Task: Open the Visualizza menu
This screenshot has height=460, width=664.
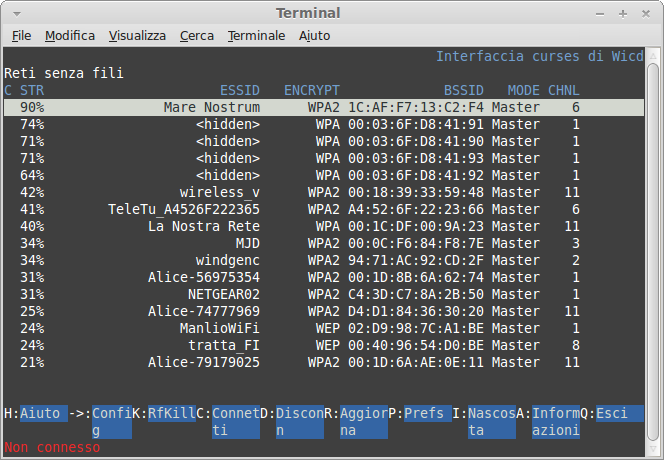Action: coord(137,35)
